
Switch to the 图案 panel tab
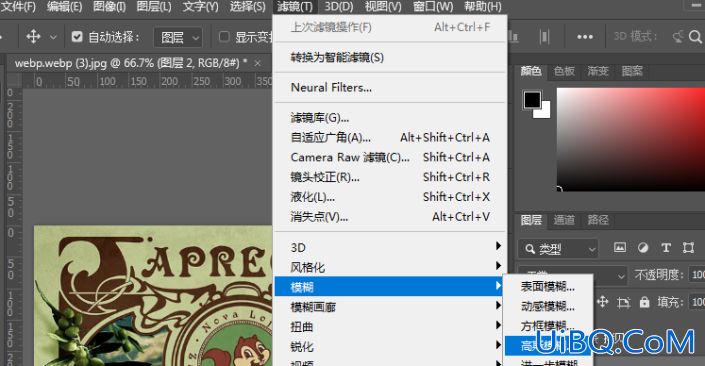[632, 71]
